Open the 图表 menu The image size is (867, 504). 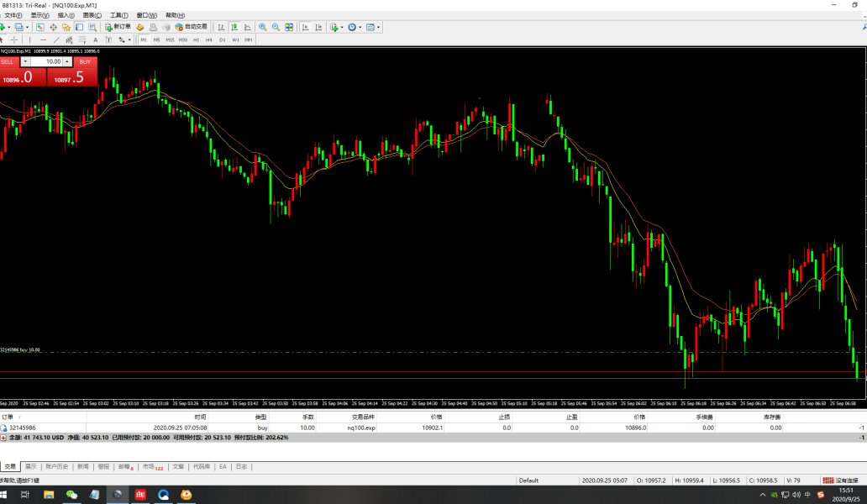[92, 15]
